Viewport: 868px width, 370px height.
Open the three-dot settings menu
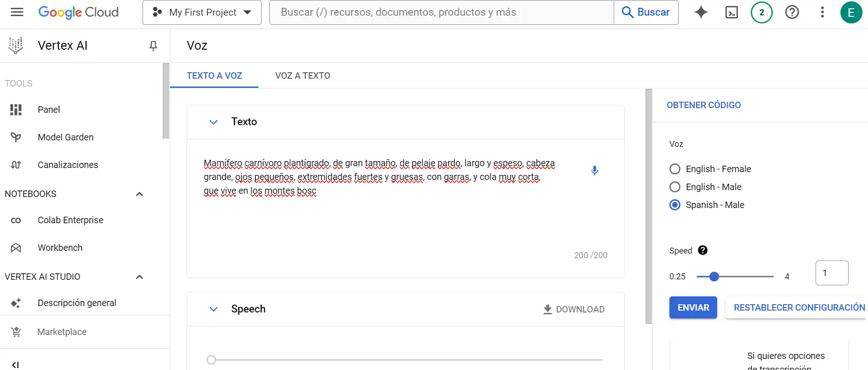(822, 12)
